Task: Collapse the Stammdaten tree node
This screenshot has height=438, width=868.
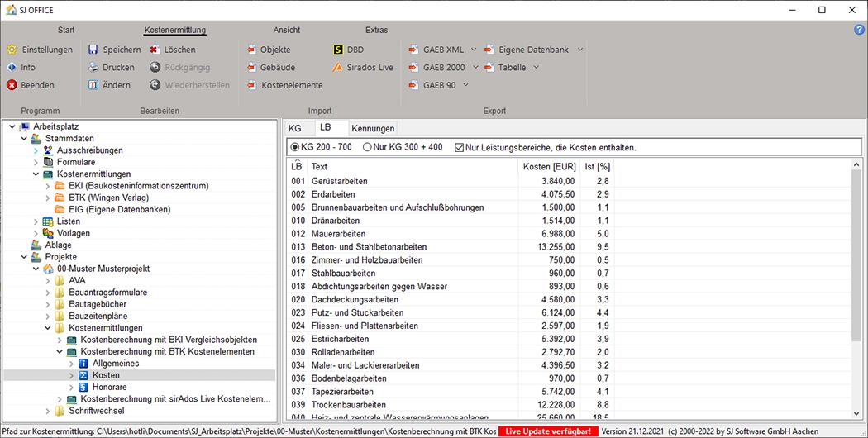Action: 24,139
